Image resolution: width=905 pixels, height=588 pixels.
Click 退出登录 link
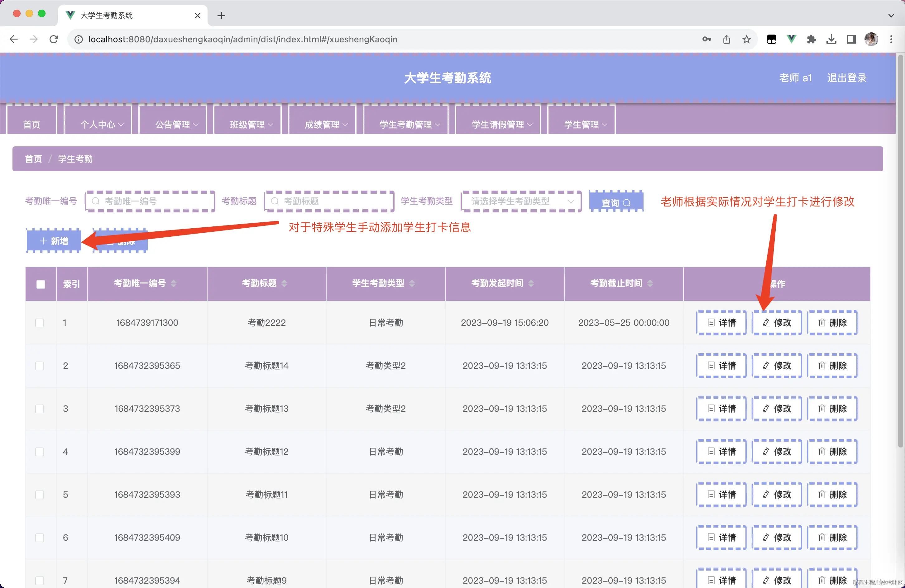846,78
